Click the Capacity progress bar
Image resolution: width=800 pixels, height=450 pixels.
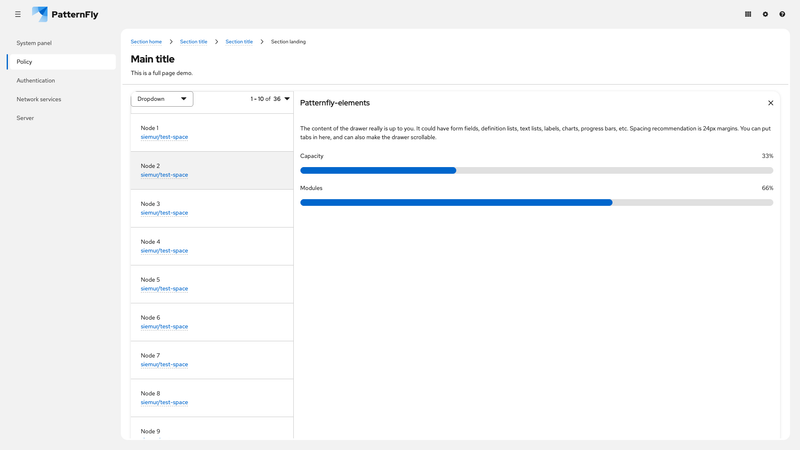pos(536,170)
